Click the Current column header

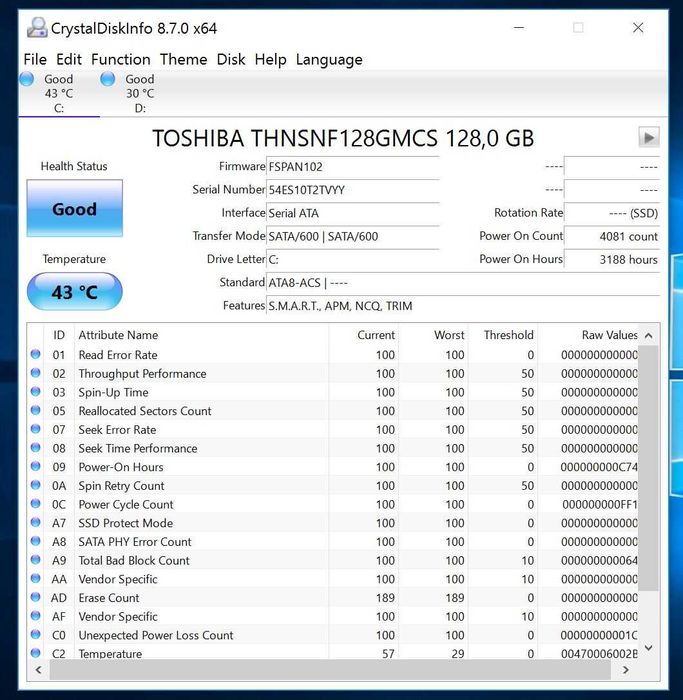point(364,335)
